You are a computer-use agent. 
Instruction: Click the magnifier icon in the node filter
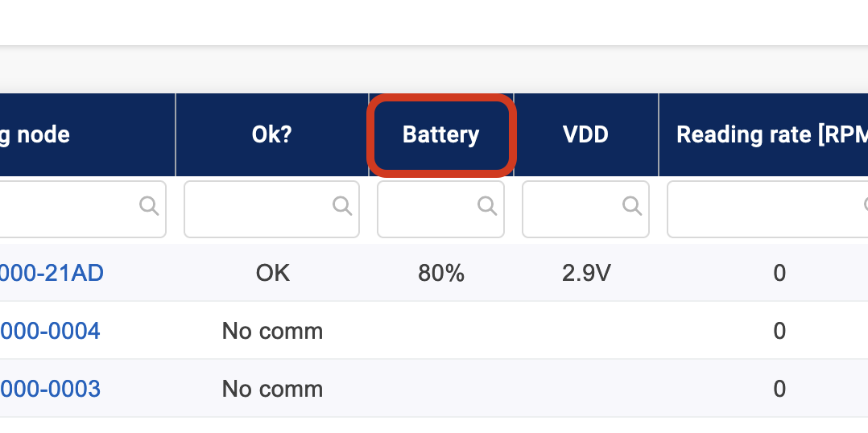click(x=149, y=206)
